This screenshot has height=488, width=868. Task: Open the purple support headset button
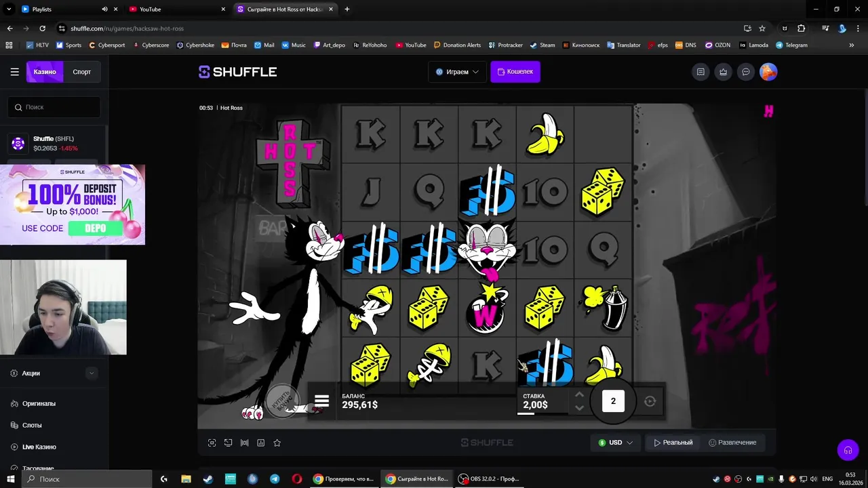[x=848, y=450]
